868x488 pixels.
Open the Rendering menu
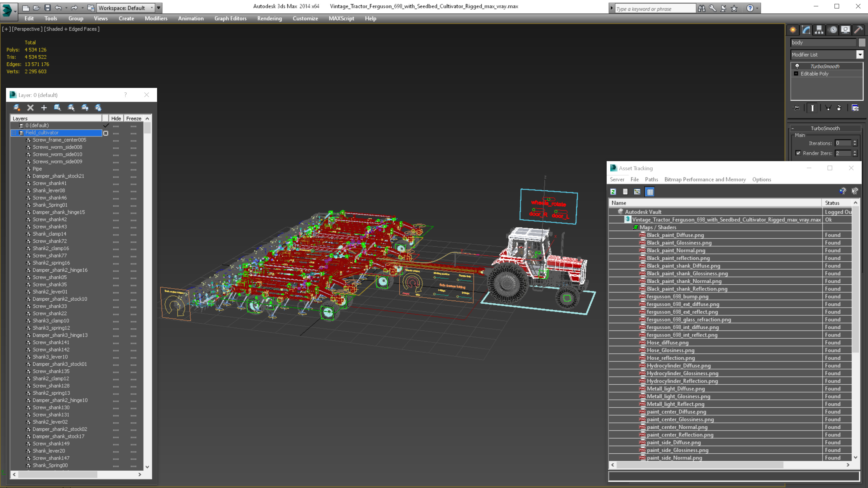pos(269,18)
